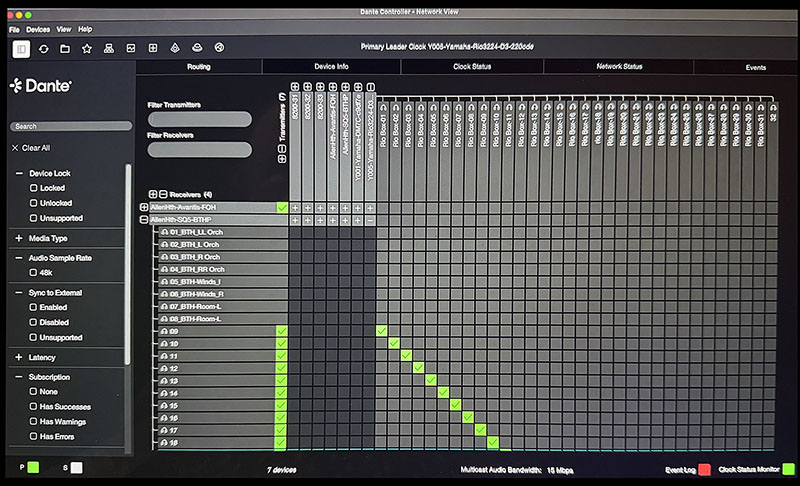Check the None subscription checkbox
This screenshot has width=800, height=486.
click(33, 392)
